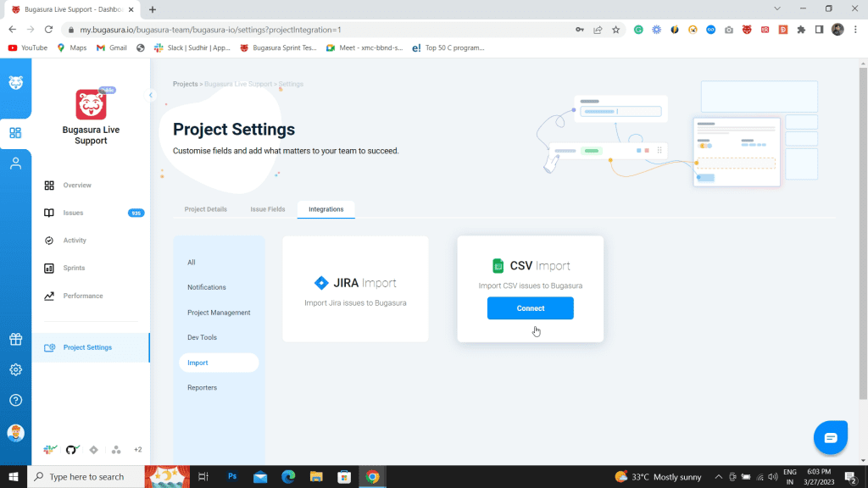Click the GitHub integration icon at bottom
The image size is (868, 488).
[x=72, y=450]
